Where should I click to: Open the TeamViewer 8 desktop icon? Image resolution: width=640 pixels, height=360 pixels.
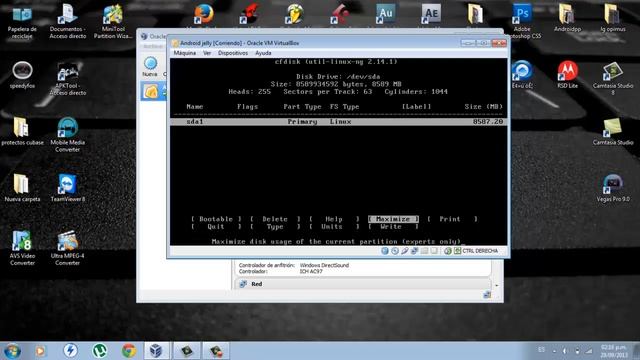pyautogui.click(x=68, y=188)
